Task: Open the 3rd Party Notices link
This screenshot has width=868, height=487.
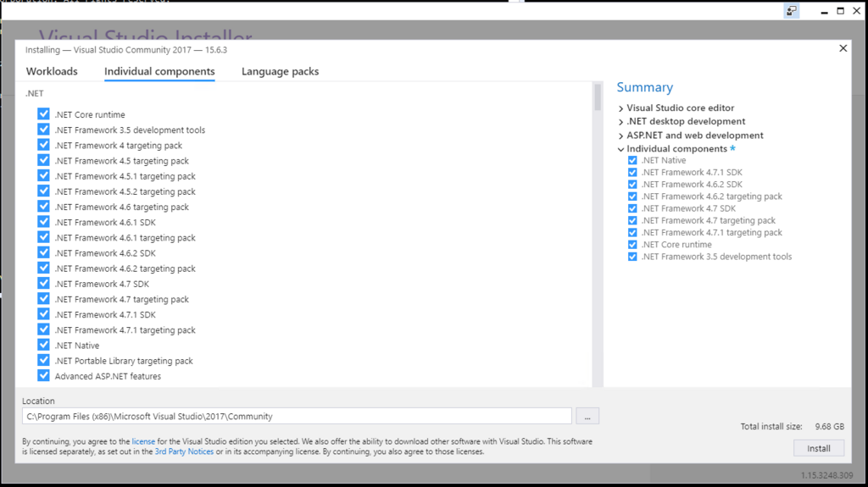Action: pyautogui.click(x=184, y=451)
